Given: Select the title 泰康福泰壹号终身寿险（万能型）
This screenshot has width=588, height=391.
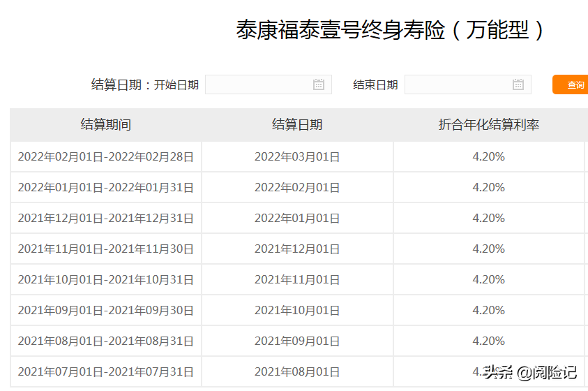Looking at the screenshot, I should pyautogui.click(x=390, y=30).
